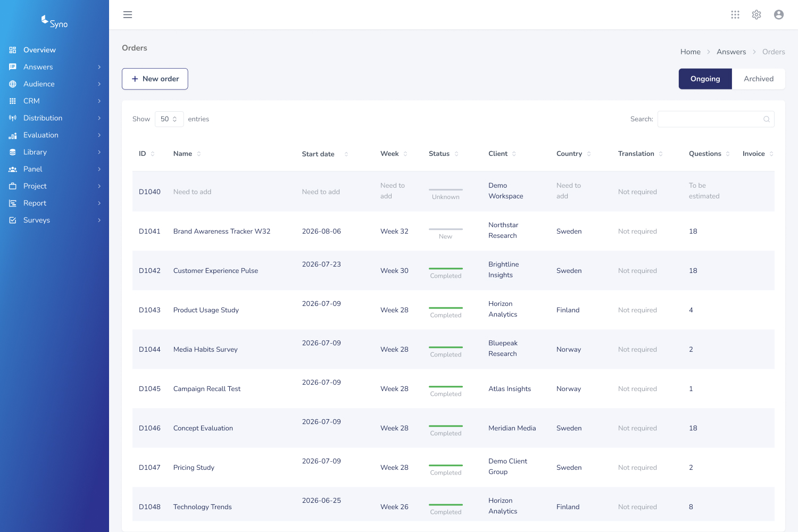This screenshot has height=532, width=798.
Task: Open the Library menu item
Action: click(54, 152)
